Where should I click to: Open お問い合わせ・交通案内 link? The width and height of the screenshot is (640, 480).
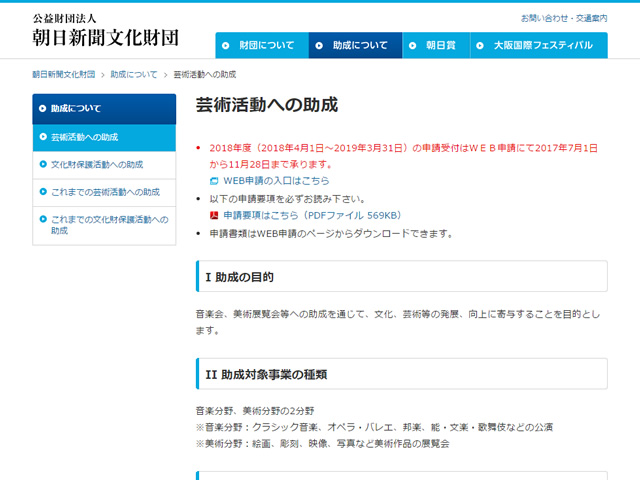click(564, 18)
